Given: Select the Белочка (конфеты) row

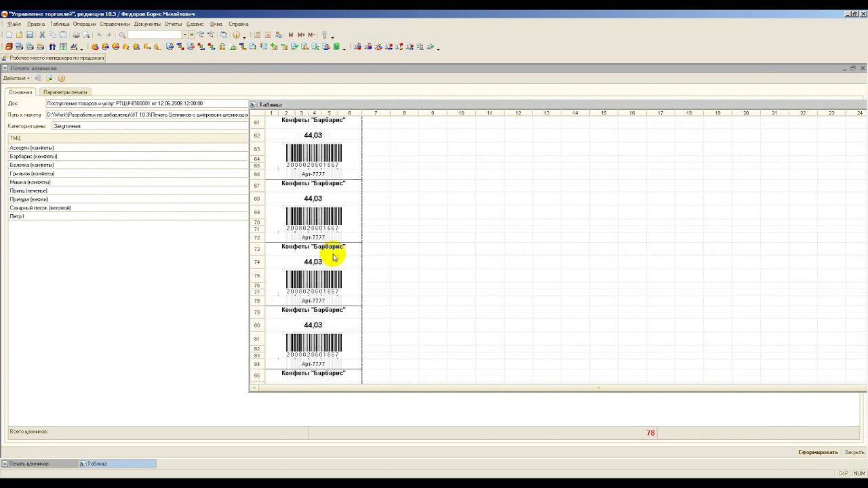Looking at the screenshot, I should [x=128, y=165].
